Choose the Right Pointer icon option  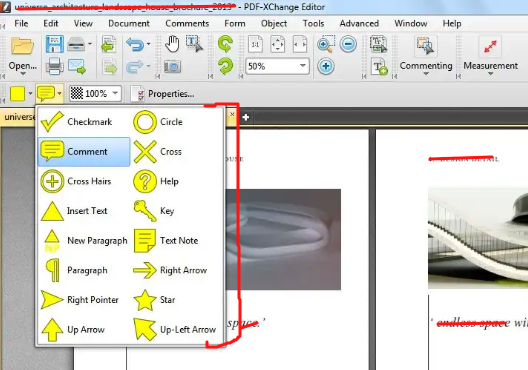coord(84,300)
